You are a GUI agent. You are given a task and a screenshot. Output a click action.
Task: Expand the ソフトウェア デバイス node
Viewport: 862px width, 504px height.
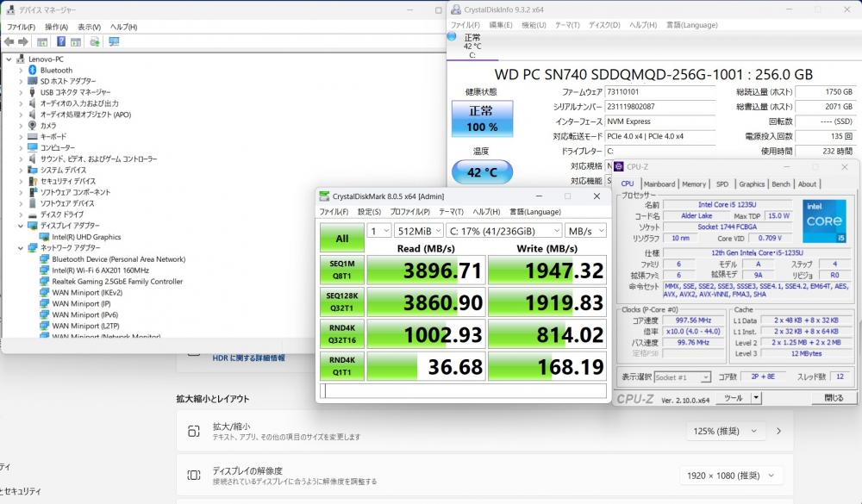[21, 203]
